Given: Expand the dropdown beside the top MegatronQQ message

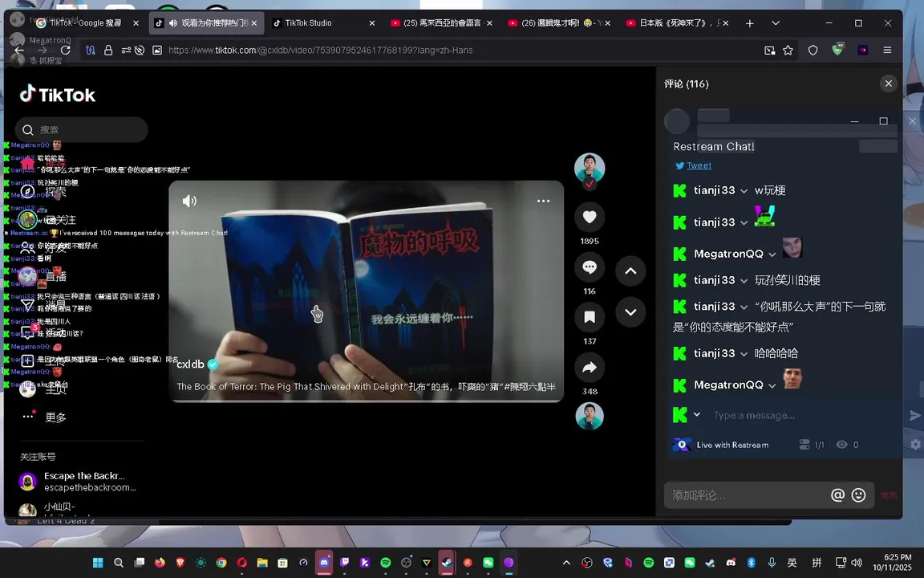Looking at the screenshot, I should [772, 254].
